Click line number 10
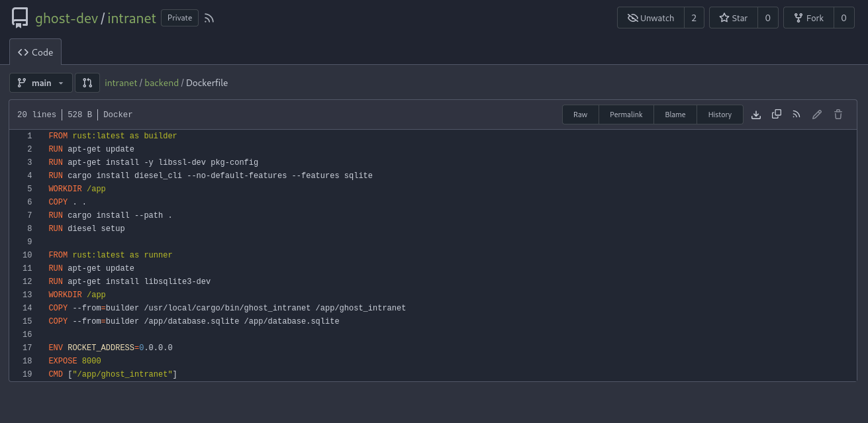The image size is (868, 423). pos(27,255)
